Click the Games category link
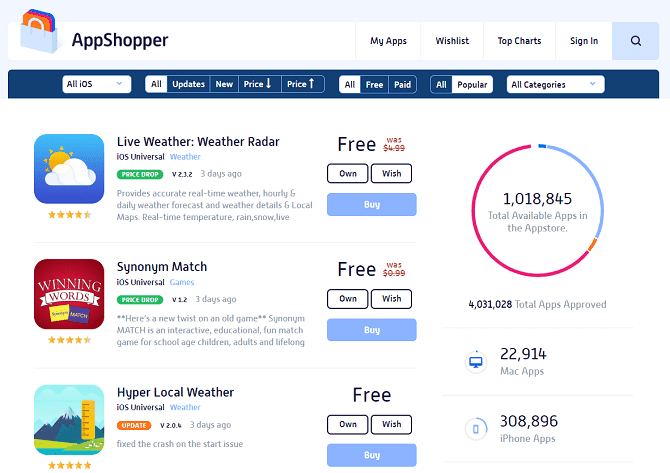This screenshot has height=473, width=670. [182, 282]
